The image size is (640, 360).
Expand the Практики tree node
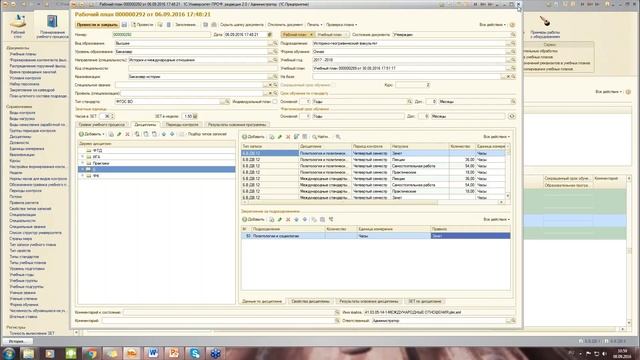point(82,163)
